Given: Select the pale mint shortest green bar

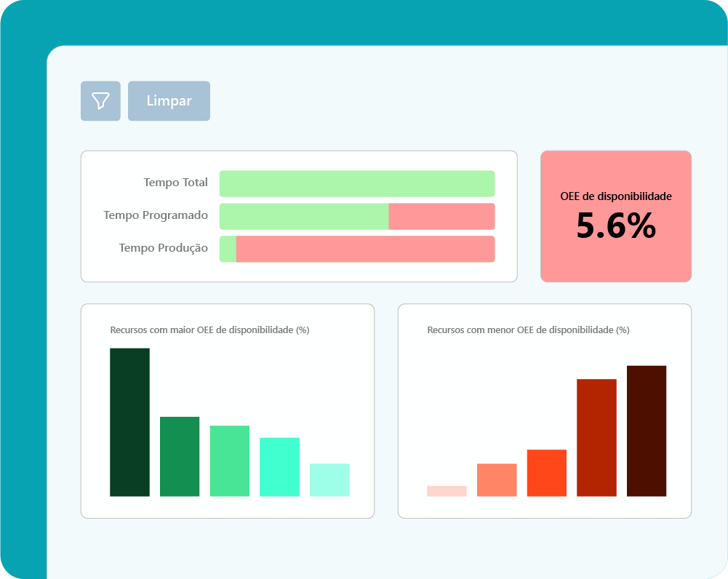Looking at the screenshot, I should click(329, 480).
